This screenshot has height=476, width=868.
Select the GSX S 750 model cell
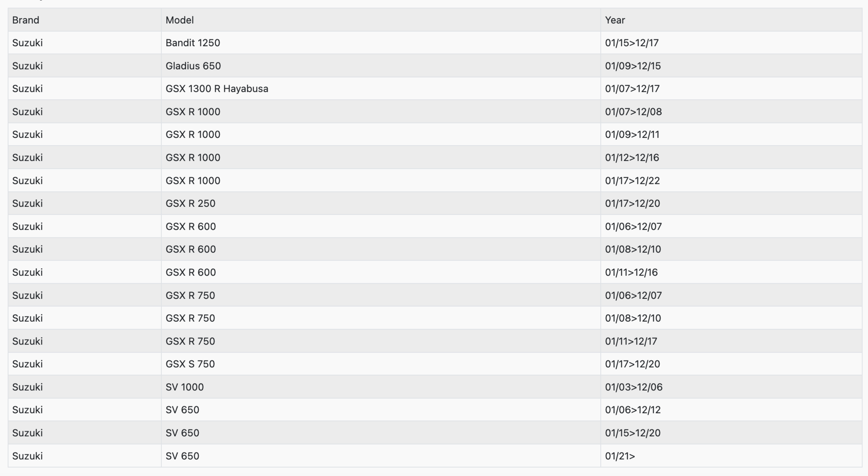point(190,364)
